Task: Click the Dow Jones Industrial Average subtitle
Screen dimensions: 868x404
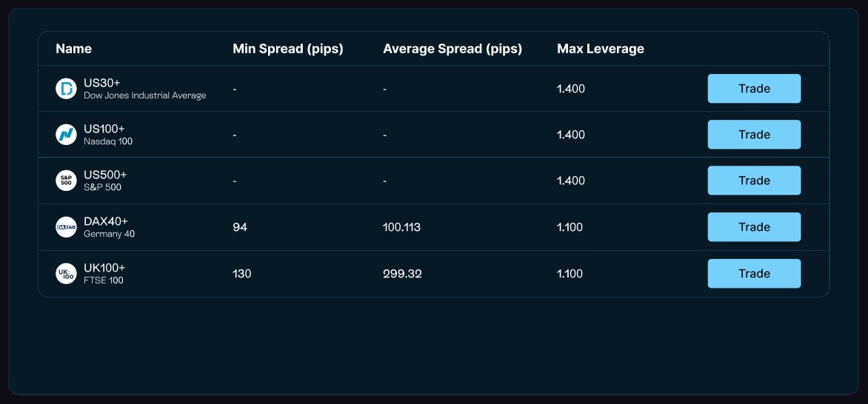Action: pyautogui.click(x=145, y=95)
